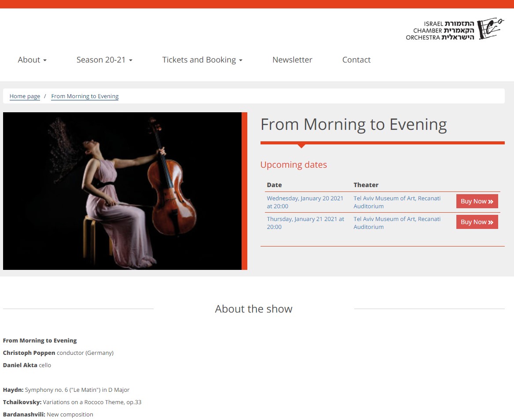Navigate to Home page breadcrumb
514x420 pixels.
[x=25, y=96]
